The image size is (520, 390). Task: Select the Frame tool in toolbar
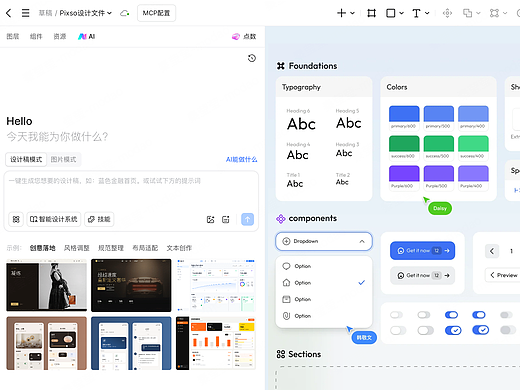click(x=371, y=13)
